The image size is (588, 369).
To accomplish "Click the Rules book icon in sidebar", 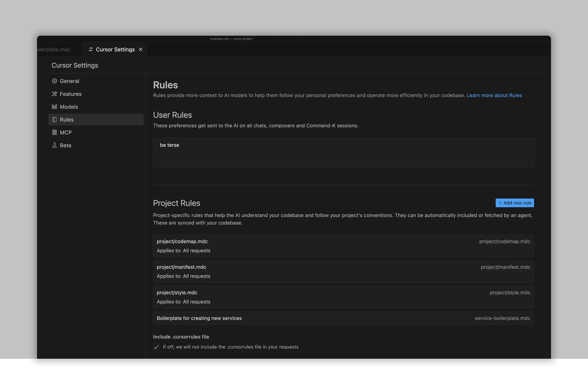I will pyautogui.click(x=54, y=120).
